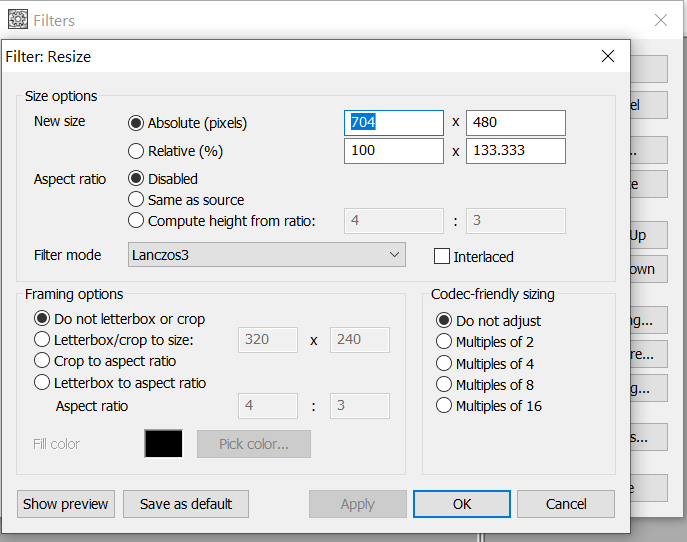The image size is (687, 542).
Task: Click the Cancel button
Action: 566,504
